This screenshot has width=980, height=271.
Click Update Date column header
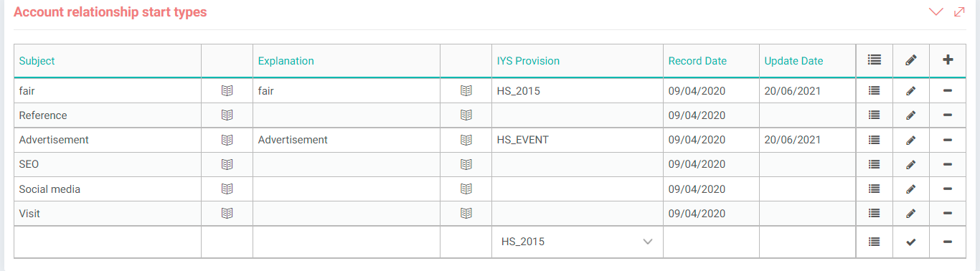pyautogui.click(x=793, y=61)
